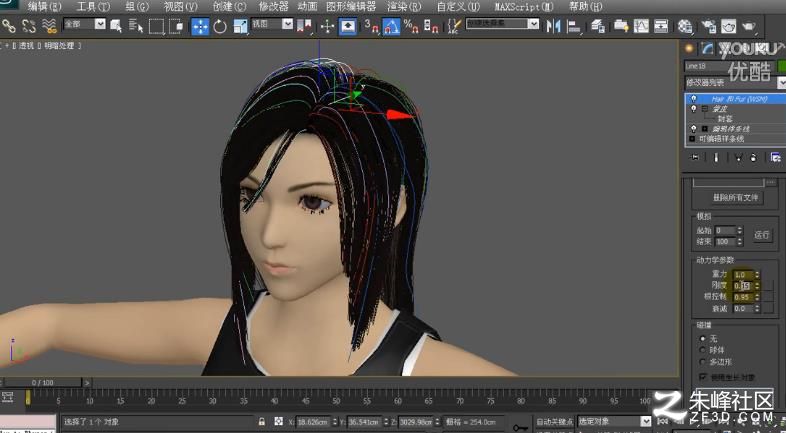
Task: Open the 组(G) menu
Action: click(137, 7)
